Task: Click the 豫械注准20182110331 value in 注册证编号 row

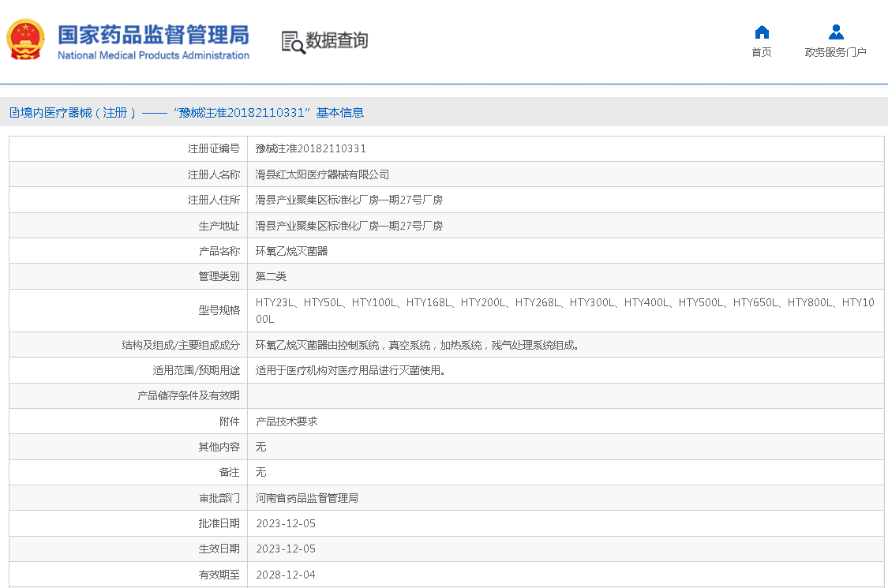Action: (x=310, y=148)
